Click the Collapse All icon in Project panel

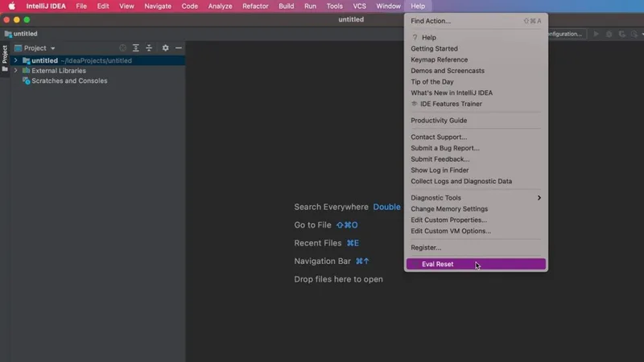click(149, 48)
